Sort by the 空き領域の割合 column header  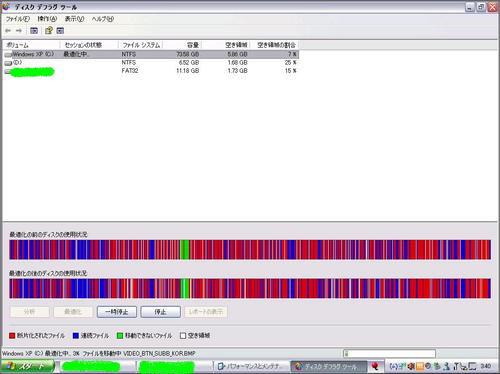click(274, 45)
